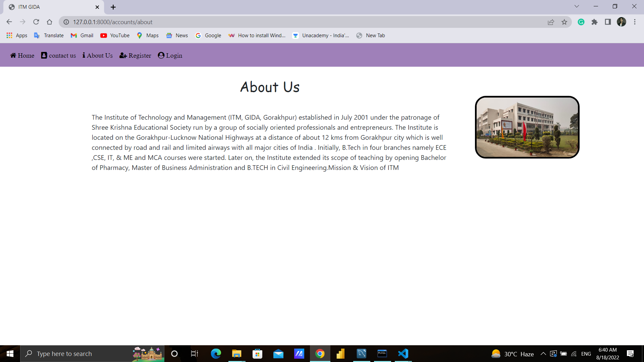Image resolution: width=644 pixels, height=362 pixels.
Task: Reload the current page
Action: pyautogui.click(x=36, y=22)
